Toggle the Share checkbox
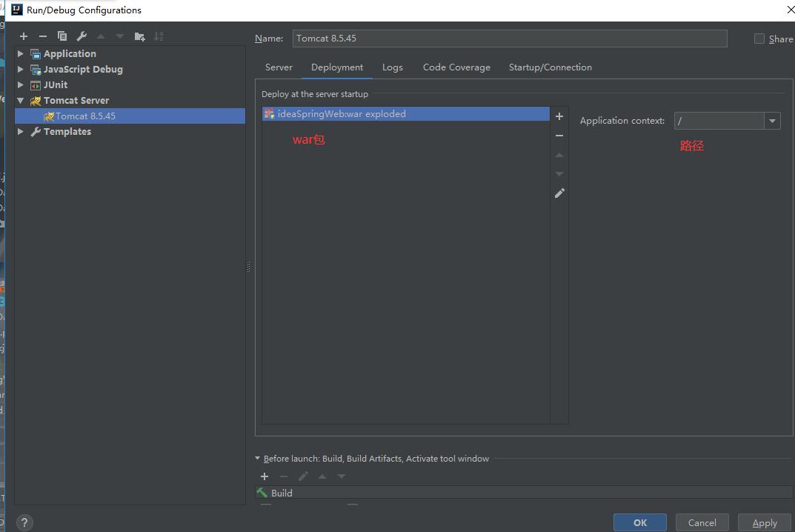795x532 pixels. tap(759, 39)
